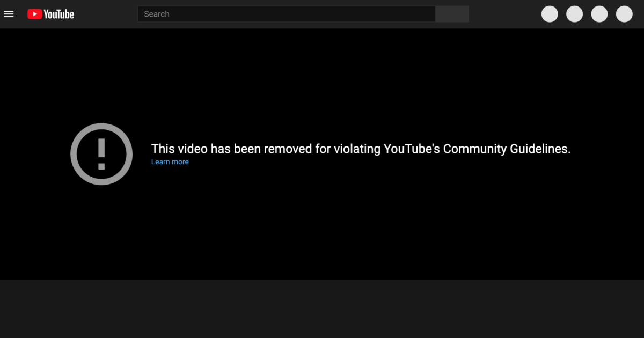The image size is (644, 338).
Task: Click the dark gray area beneath player
Action: 322,308
